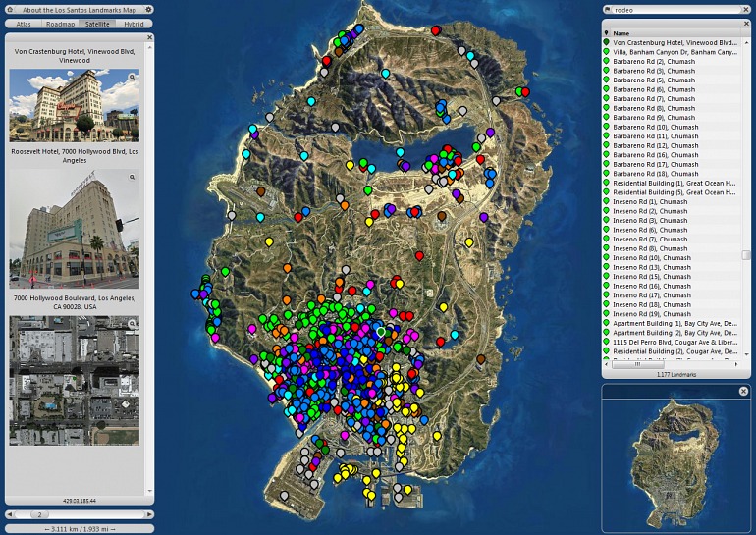Switch the map to Atlas view
Image resolution: width=756 pixels, height=535 pixels.
click(x=24, y=24)
